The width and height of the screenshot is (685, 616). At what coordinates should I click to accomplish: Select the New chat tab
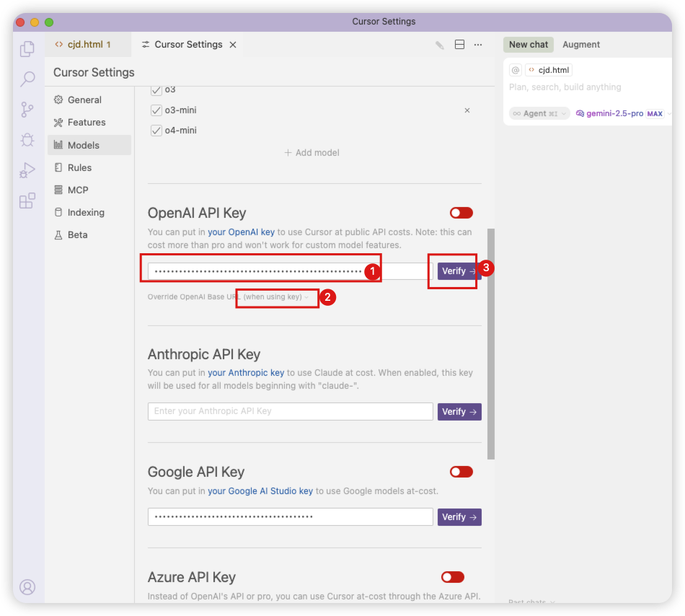point(528,45)
